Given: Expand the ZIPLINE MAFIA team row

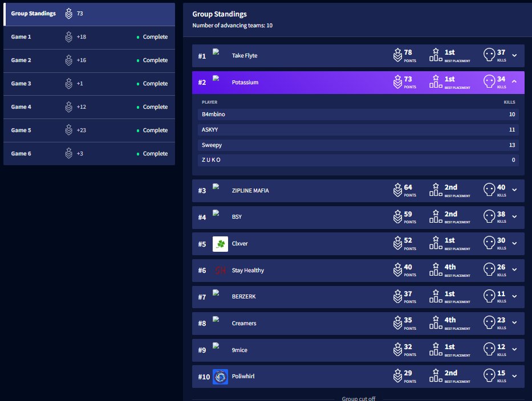Looking at the screenshot, I should (514, 190).
